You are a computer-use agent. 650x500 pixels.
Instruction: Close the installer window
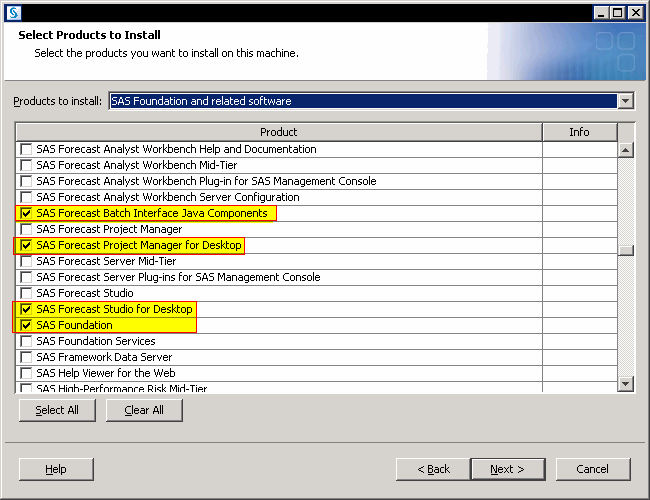click(x=636, y=13)
